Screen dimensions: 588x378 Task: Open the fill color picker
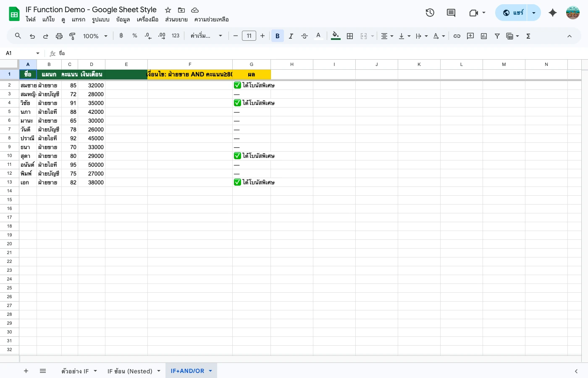[335, 36]
